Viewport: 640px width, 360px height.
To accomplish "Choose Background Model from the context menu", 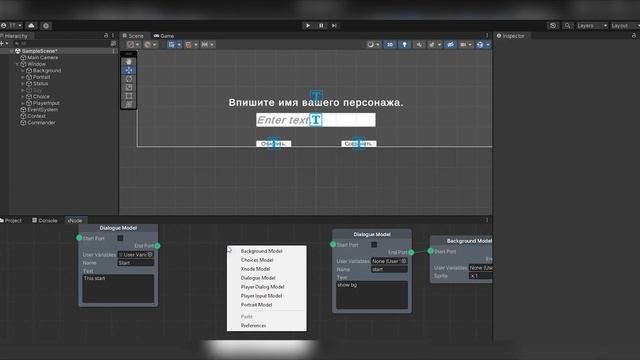I will pyautogui.click(x=267, y=251).
